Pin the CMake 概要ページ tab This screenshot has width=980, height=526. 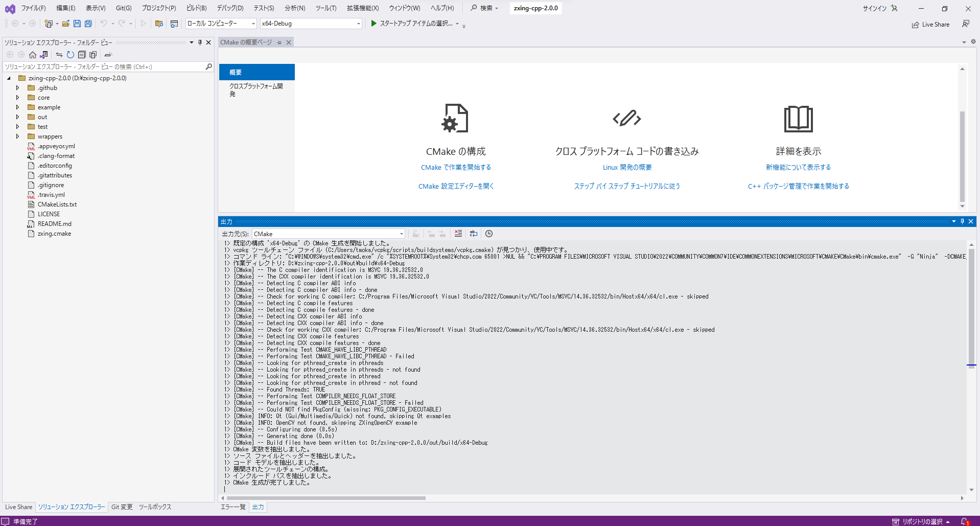click(x=279, y=42)
